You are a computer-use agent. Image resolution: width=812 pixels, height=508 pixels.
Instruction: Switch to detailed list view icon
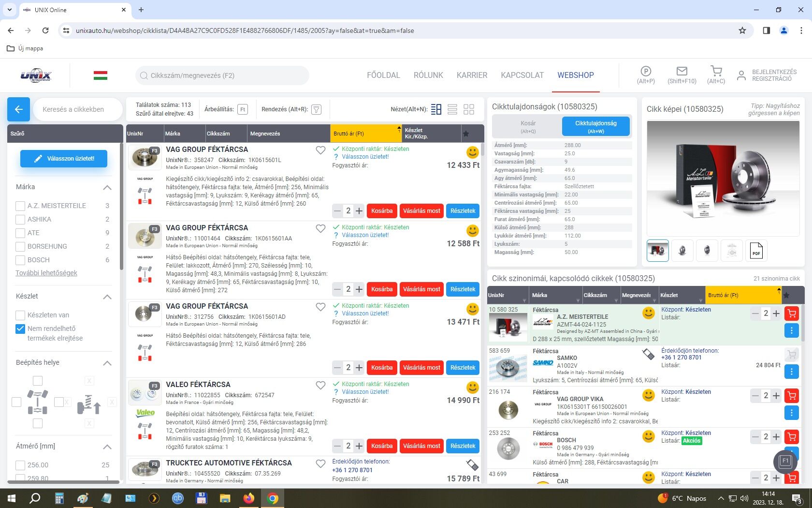point(436,109)
